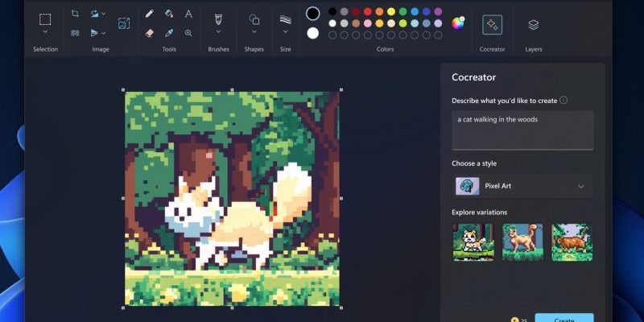Viewport: 644px width, 322px height.
Task: Click the Flip image icon
Action: 94,33
